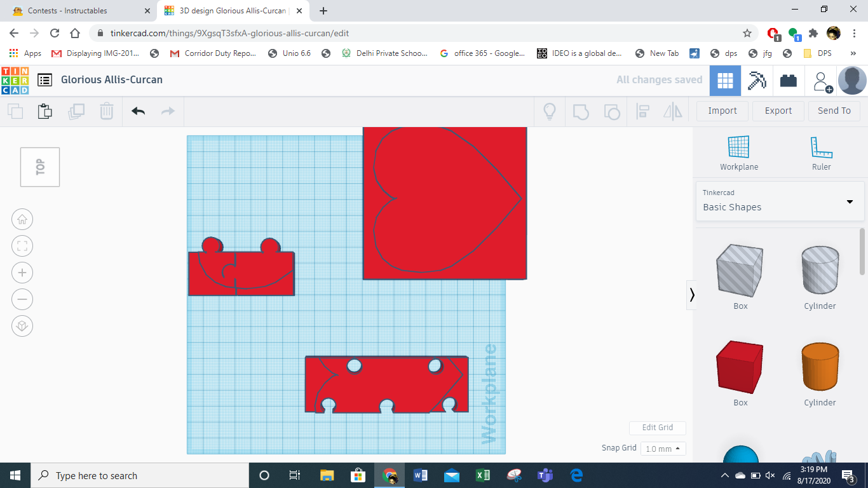Reload the page in Chrome
868x488 pixels.
[x=55, y=33]
